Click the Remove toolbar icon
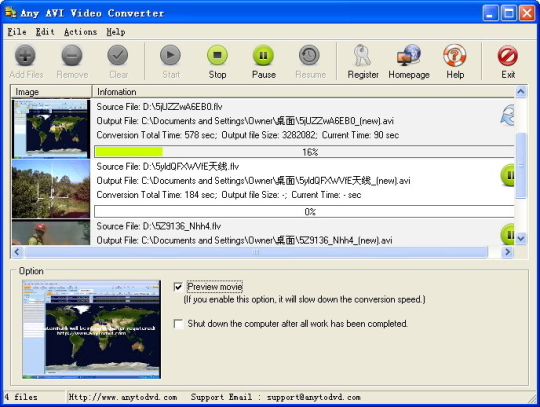540x407 pixels. [72, 55]
